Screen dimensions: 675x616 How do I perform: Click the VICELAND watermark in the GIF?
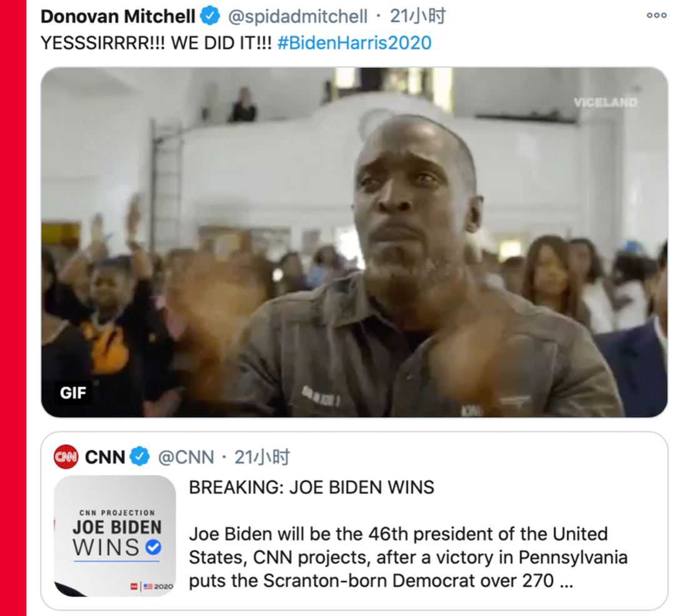605,102
